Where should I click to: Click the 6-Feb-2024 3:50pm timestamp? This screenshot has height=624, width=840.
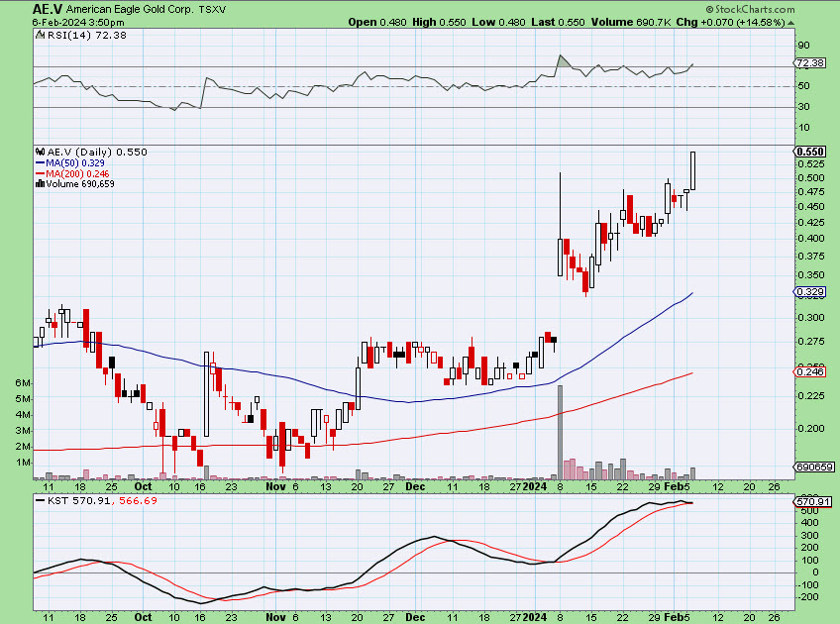coord(78,23)
